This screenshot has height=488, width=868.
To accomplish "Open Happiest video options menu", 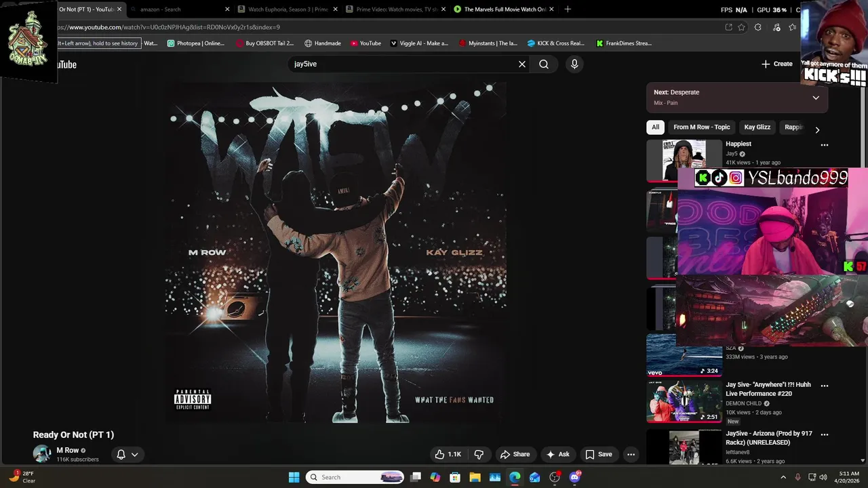I will click(825, 145).
